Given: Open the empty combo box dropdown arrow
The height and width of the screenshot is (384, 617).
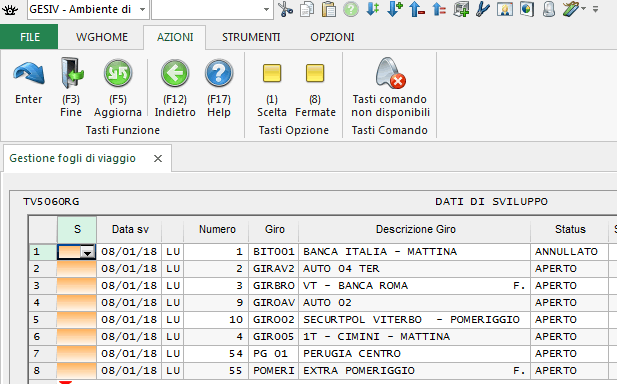Looking at the screenshot, I should click(266, 9).
